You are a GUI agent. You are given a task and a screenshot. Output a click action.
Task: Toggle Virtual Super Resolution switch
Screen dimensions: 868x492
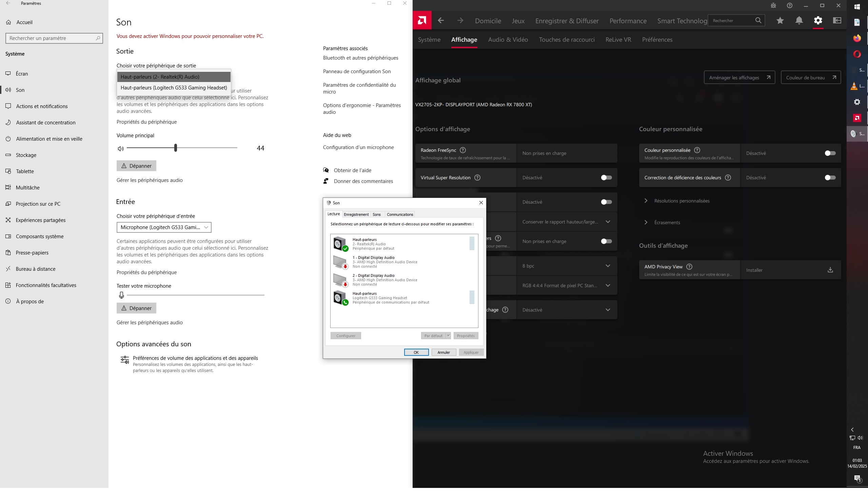[606, 178]
